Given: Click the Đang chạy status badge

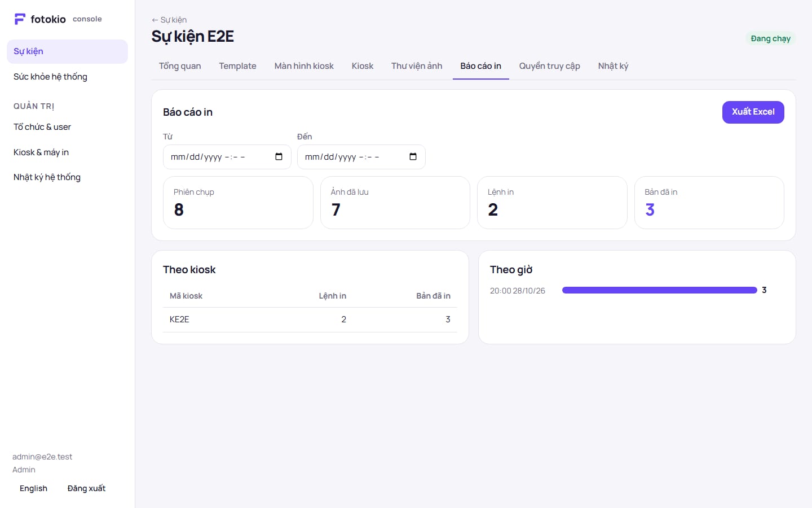Looking at the screenshot, I should coord(770,38).
